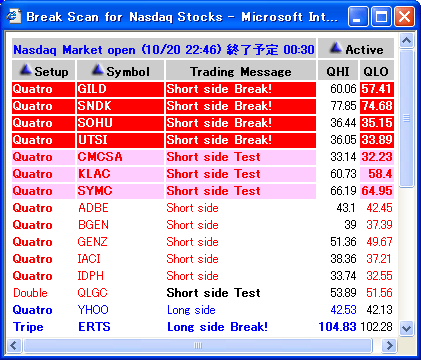This screenshot has width=421, height=360.
Task: Click the horizontal scrollbar right arrow
Action: click(389, 345)
